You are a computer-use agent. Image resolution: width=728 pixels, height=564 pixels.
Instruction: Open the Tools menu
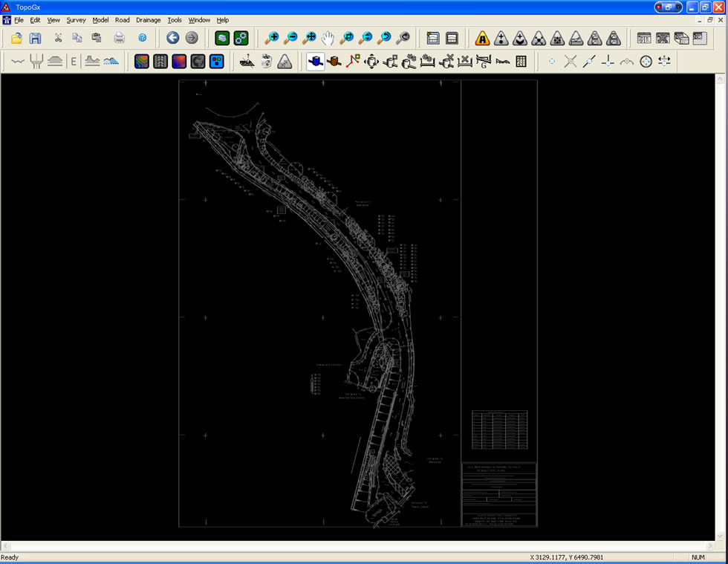(x=175, y=20)
